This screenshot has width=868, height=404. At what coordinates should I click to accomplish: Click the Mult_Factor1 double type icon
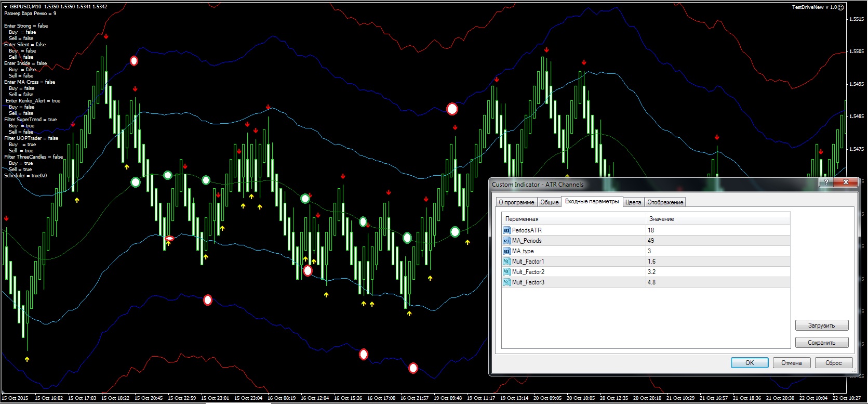[x=506, y=262]
